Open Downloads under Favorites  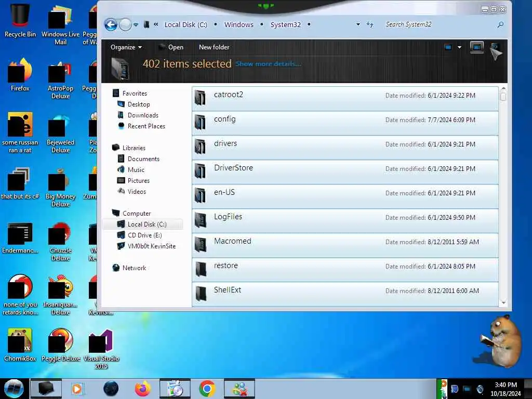coord(143,115)
